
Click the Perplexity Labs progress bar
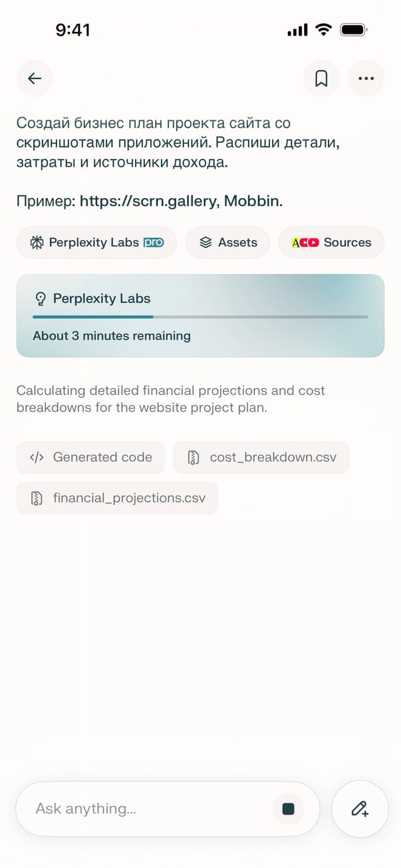pos(200,317)
